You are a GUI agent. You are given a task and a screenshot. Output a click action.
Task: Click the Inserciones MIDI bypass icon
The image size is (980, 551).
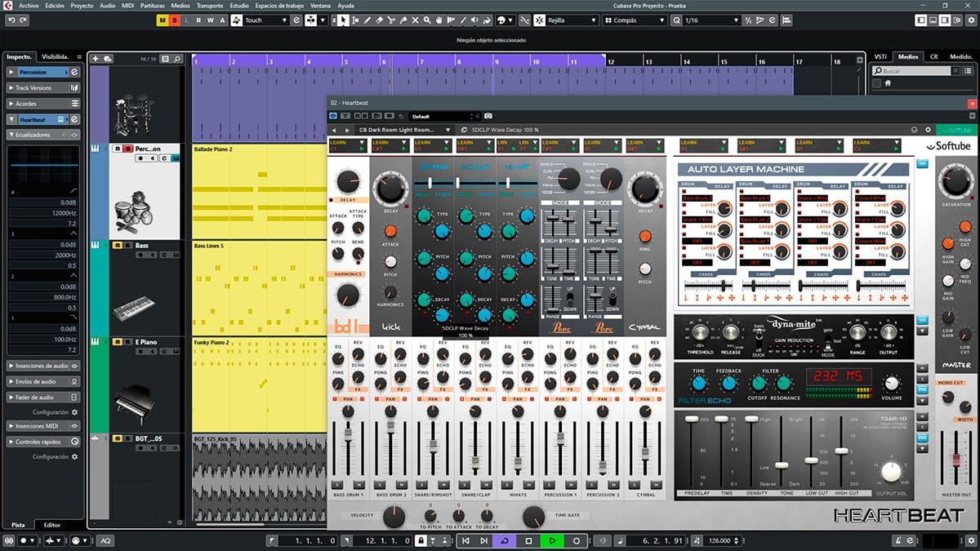tap(74, 426)
